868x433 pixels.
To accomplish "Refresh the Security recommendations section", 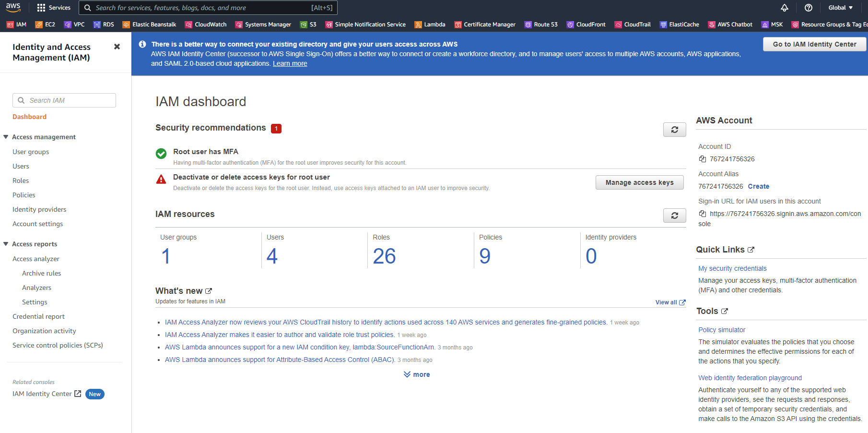I will [674, 130].
